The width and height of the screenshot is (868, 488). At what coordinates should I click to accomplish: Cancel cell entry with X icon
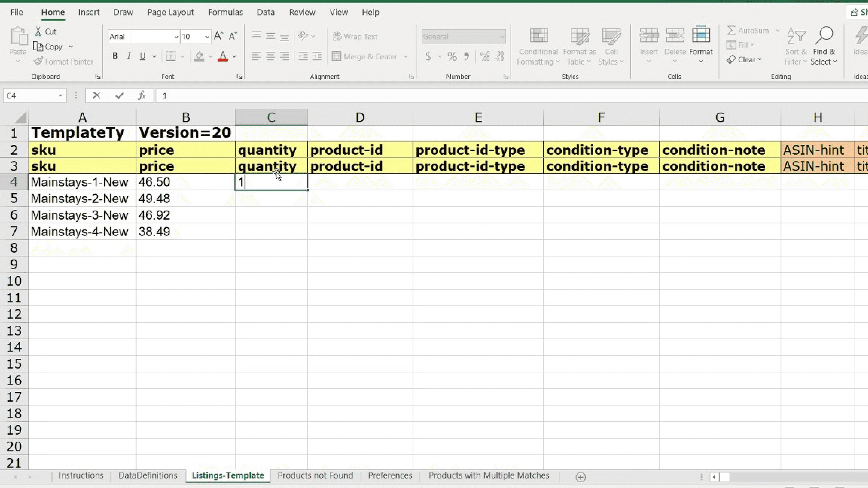click(x=96, y=96)
